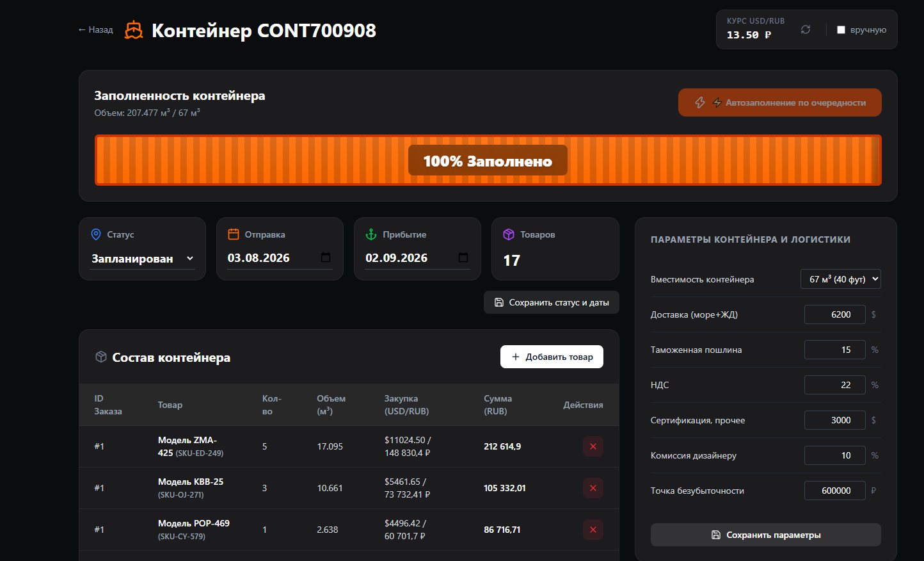
Task: Click the Объем (м³) column header
Action: pyautogui.click(x=331, y=405)
